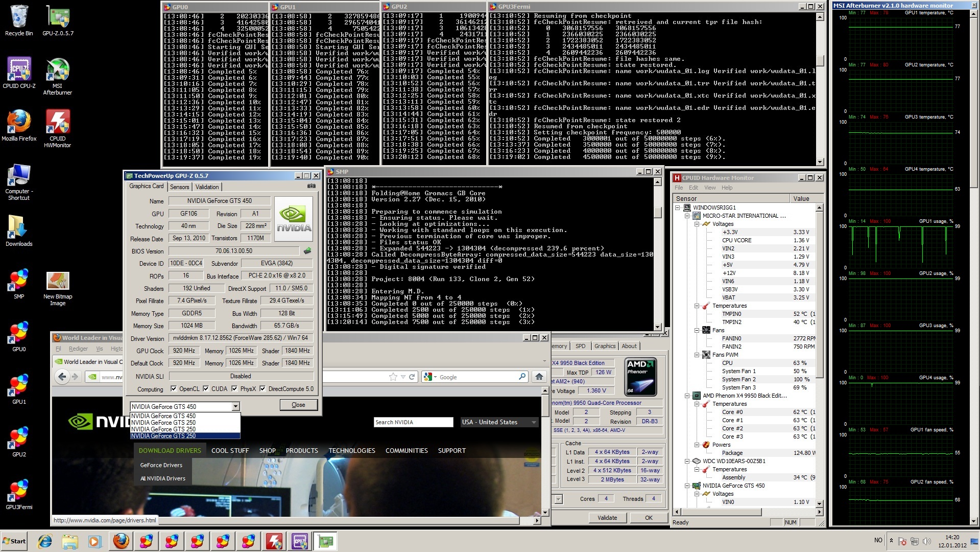Collapse the WINDOWSRIGG1 tree node

(678, 208)
